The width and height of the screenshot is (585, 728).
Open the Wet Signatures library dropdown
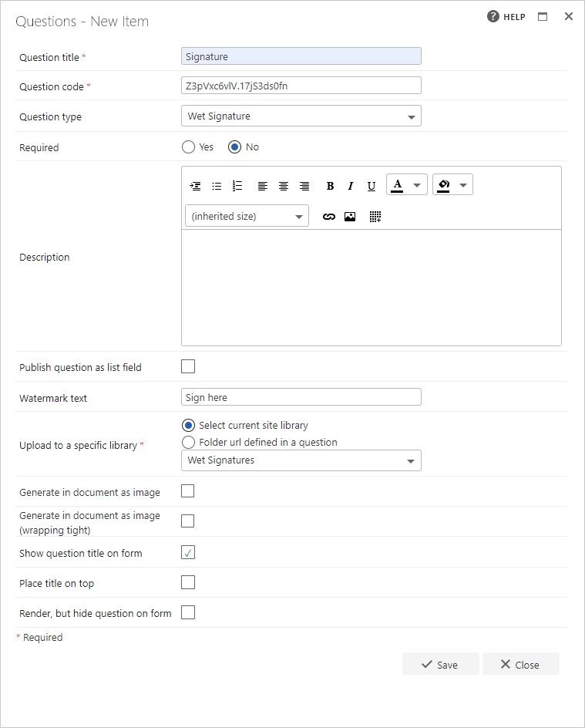point(301,460)
